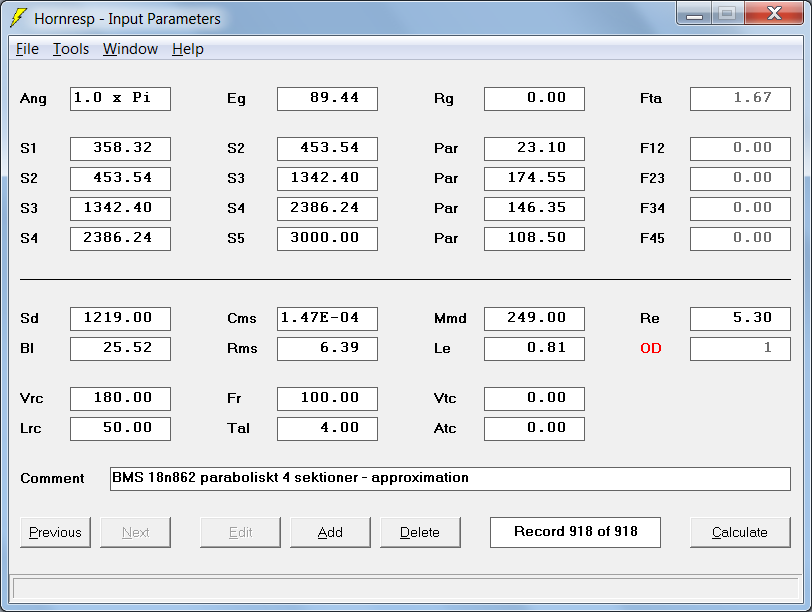Click the Fta field showing 1.67

tap(741, 99)
